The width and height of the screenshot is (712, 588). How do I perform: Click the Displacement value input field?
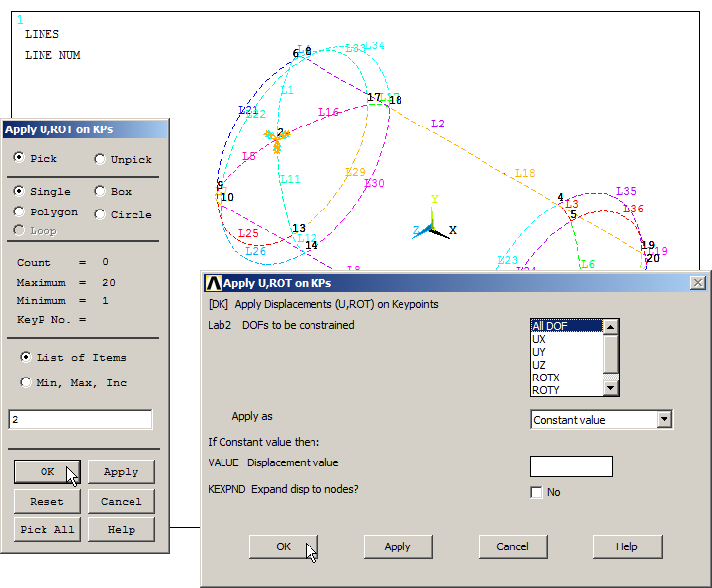pos(572,466)
